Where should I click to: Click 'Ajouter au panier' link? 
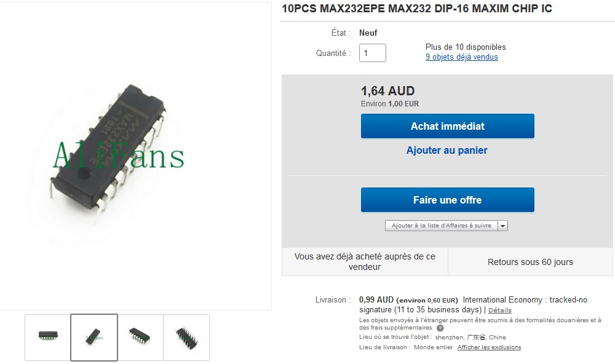(x=446, y=150)
